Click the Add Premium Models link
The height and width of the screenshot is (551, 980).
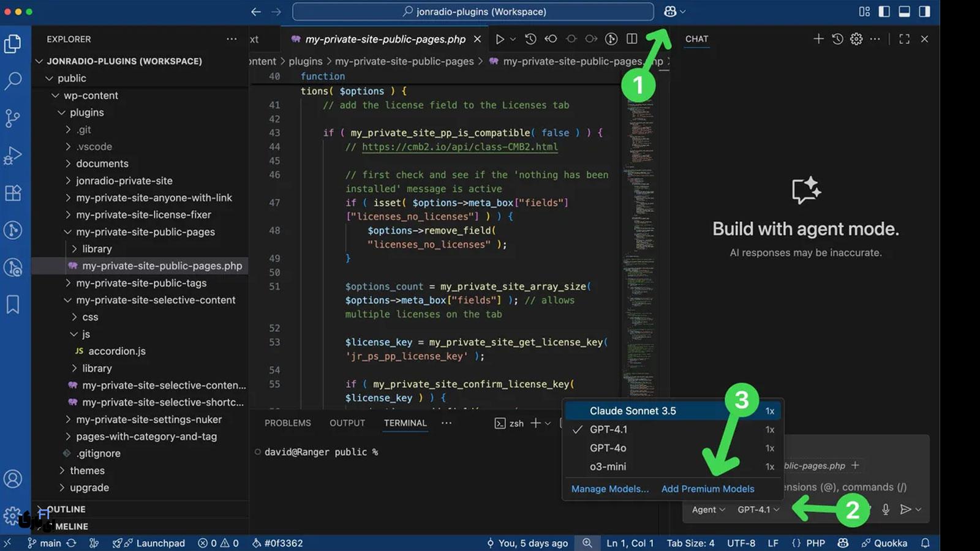(x=707, y=489)
